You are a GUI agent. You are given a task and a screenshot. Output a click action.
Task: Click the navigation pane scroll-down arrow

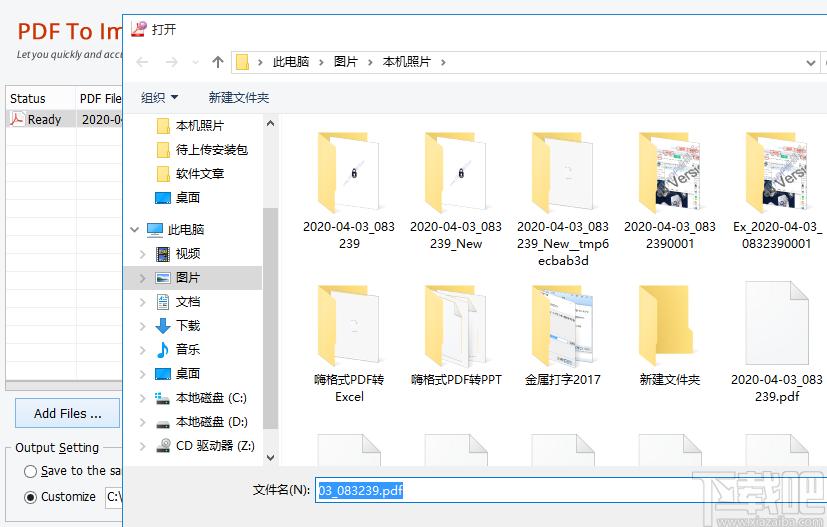click(271, 457)
